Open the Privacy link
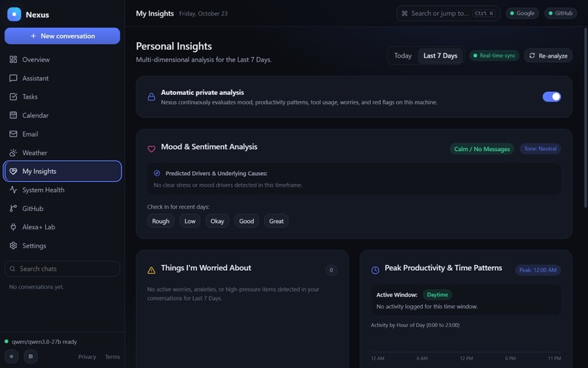 (x=87, y=357)
